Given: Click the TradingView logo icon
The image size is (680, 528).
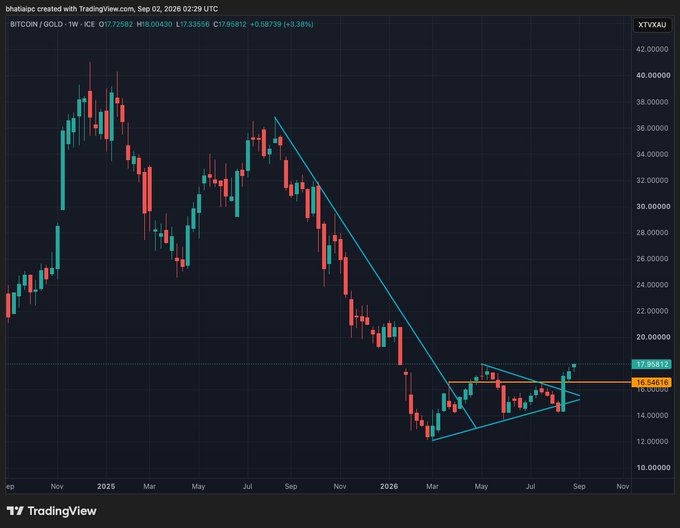Looking at the screenshot, I should (x=15, y=511).
